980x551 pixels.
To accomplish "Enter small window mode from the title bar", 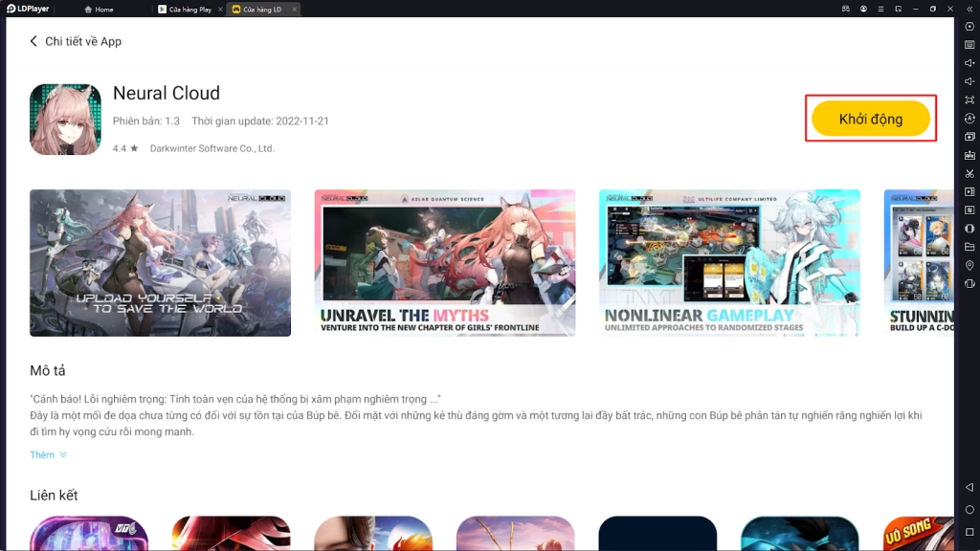I will click(x=900, y=8).
